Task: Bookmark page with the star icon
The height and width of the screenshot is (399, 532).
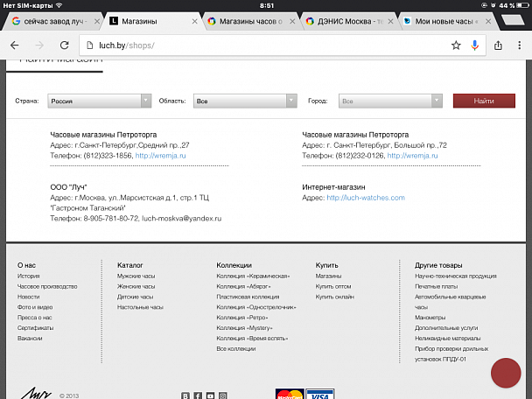Action: (x=456, y=45)
